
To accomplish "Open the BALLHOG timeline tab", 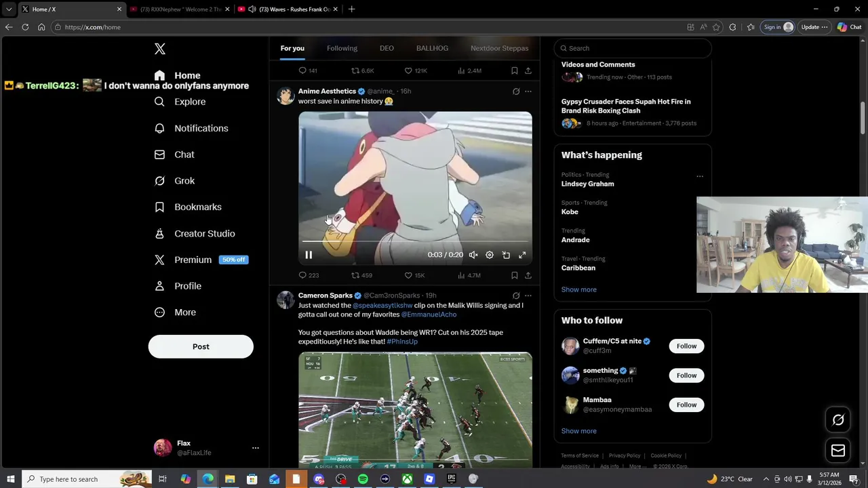I will 432,48.
